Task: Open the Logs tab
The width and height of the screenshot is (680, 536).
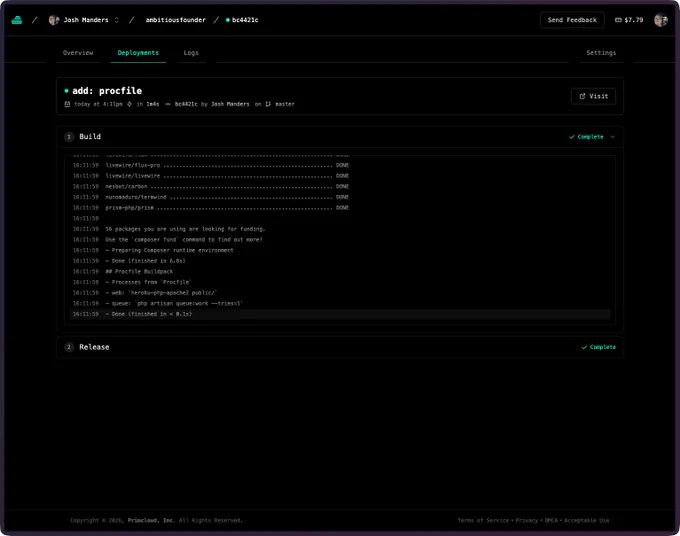Action: [191, 53]
